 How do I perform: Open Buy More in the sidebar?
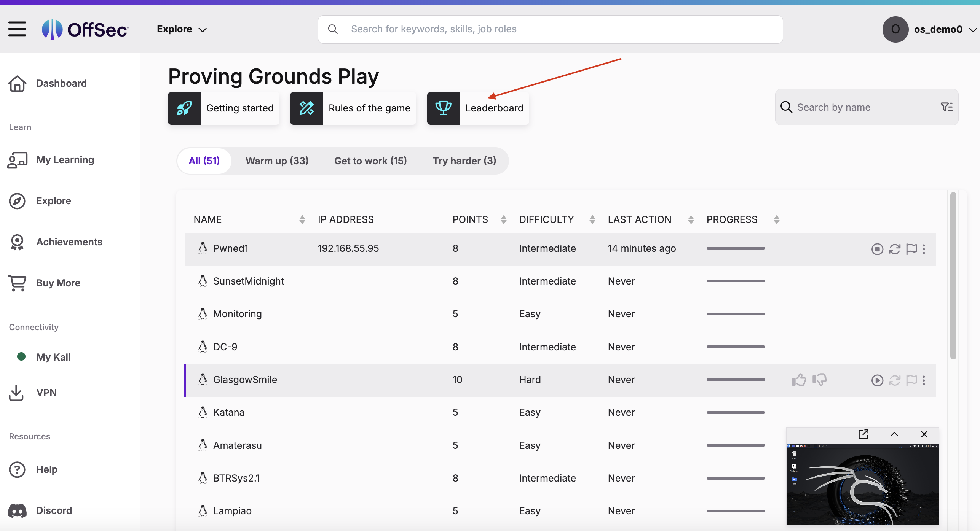pos(44,283)
